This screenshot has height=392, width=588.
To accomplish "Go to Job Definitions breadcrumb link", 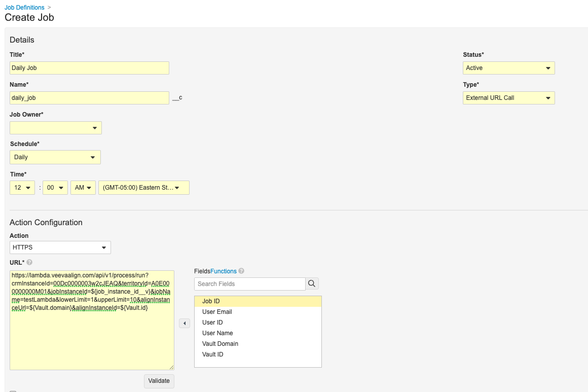I will pos(24,8).
